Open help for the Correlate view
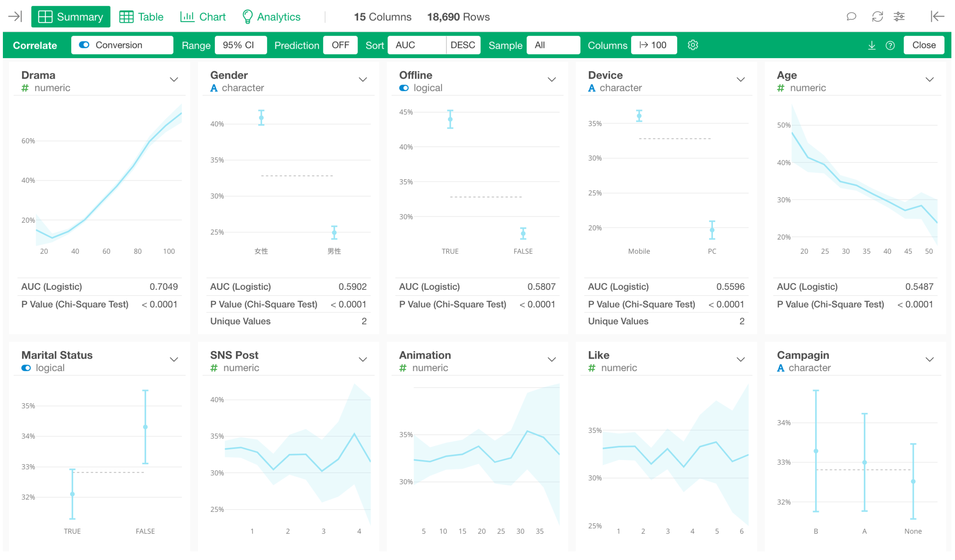This screenshot has width=955, height=560. click(890, 45)
